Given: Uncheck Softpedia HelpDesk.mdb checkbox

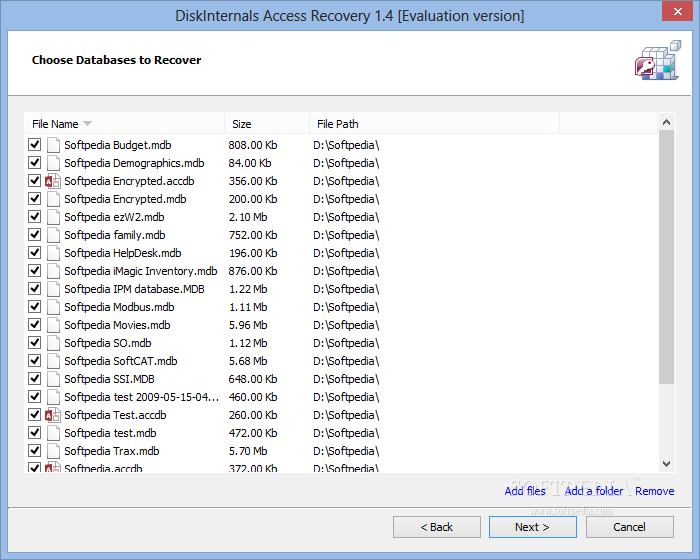Looking at the screenshot, I should click(x=34, y=253).
